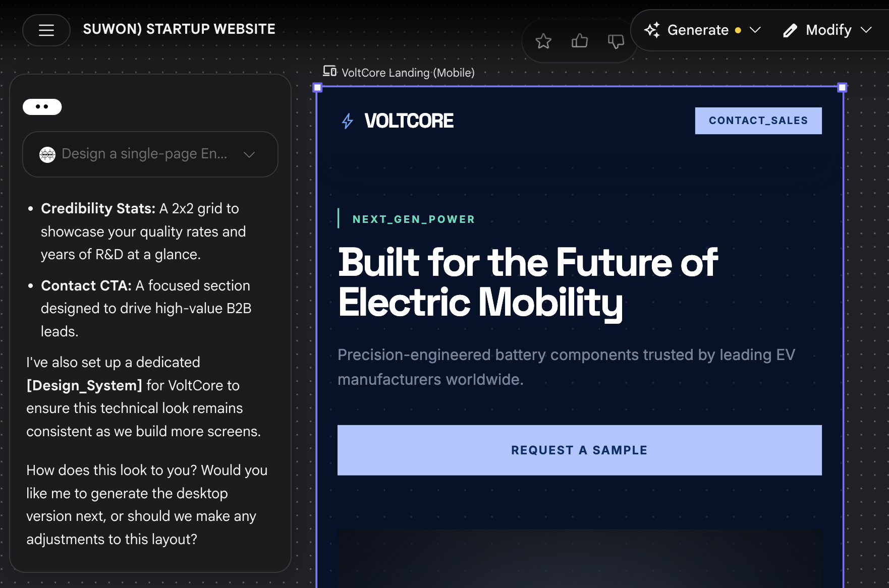
Task: Click the device icon beside VoltCore Landing
Action: tap(329, 71)
